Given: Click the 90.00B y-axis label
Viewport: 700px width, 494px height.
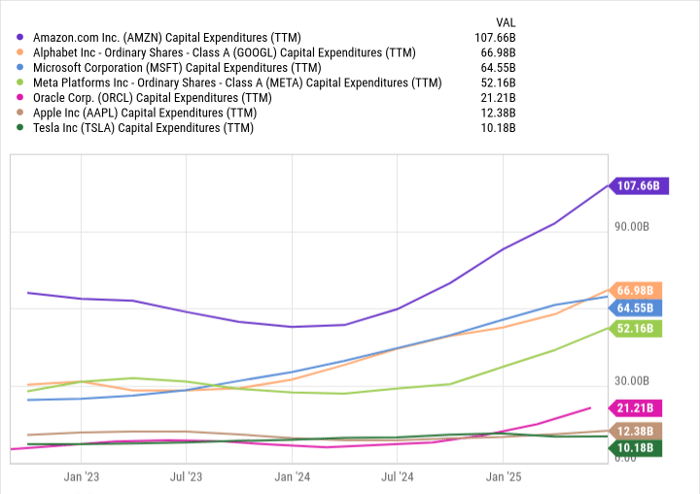Looking at the screenshot, I should point(632,227).
